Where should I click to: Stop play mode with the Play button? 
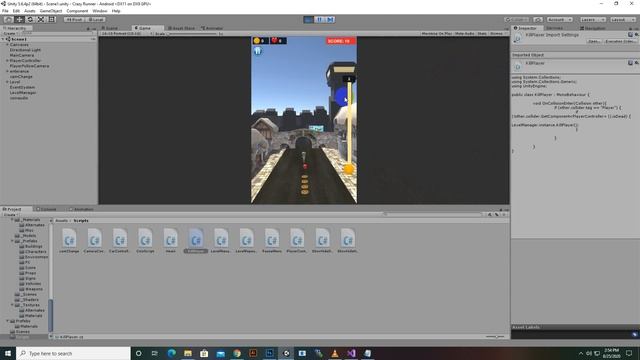[x=309, y=19]
